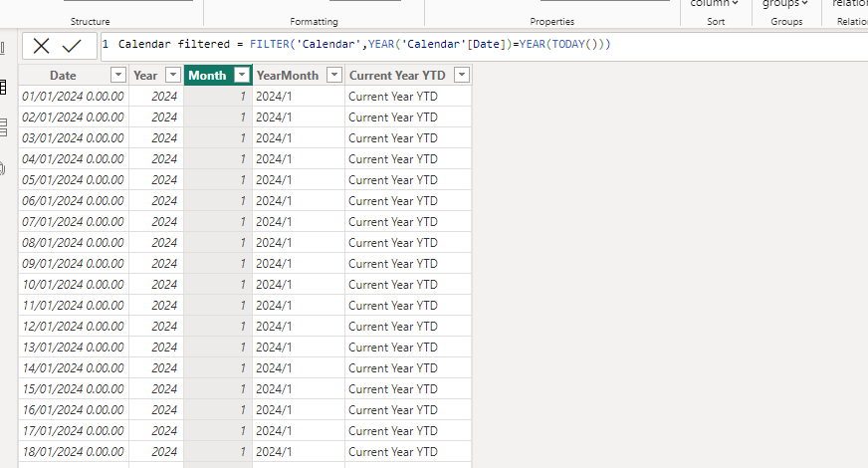Image resolution: width=868 pixels, height=468 pixels.
Task: Click the cell 11/01/2024 0.00.00
Action: [73, 305]
